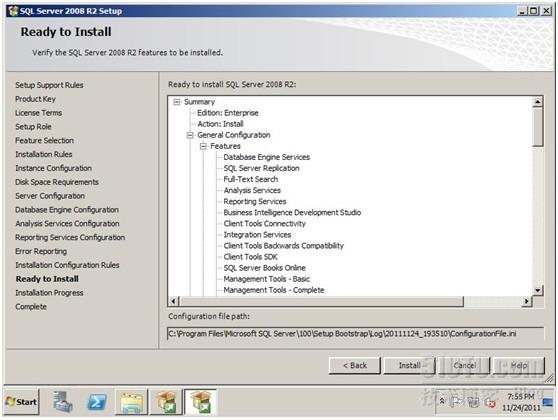Screen dimensions: 558x420
Task: Click the Complete step
Action: (31, 307)
